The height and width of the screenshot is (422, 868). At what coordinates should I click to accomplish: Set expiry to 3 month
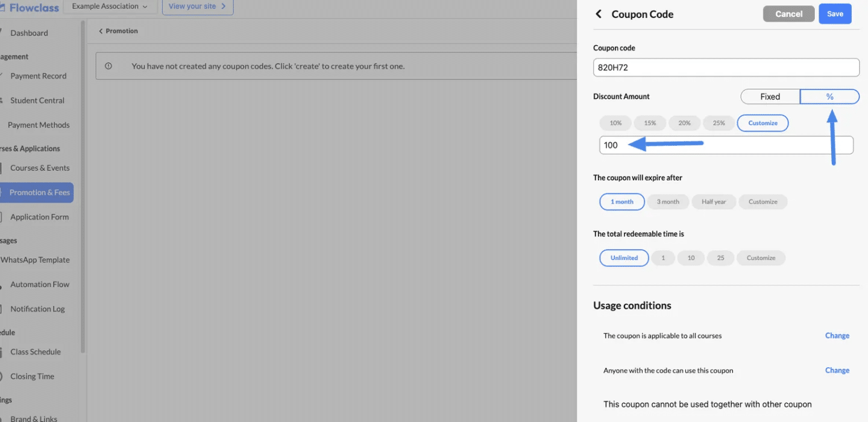pyautogui.click(x=668, y=202)
